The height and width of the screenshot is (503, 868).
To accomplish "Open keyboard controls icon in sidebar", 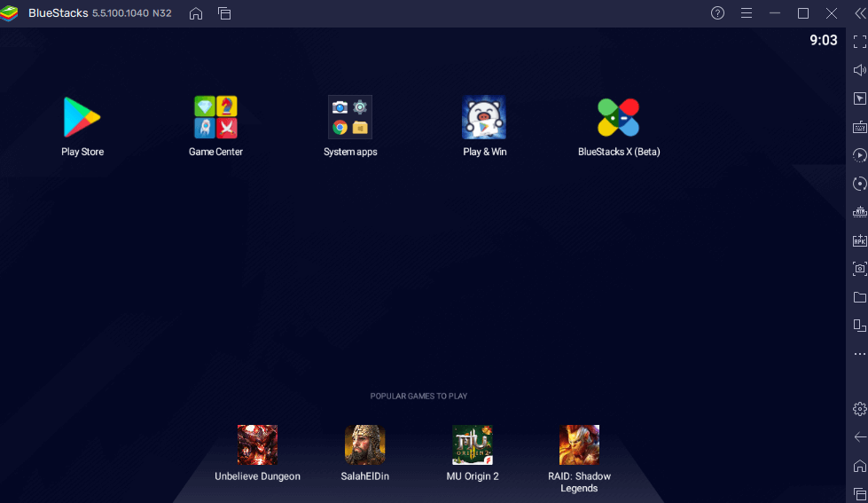I will [860, 128].
